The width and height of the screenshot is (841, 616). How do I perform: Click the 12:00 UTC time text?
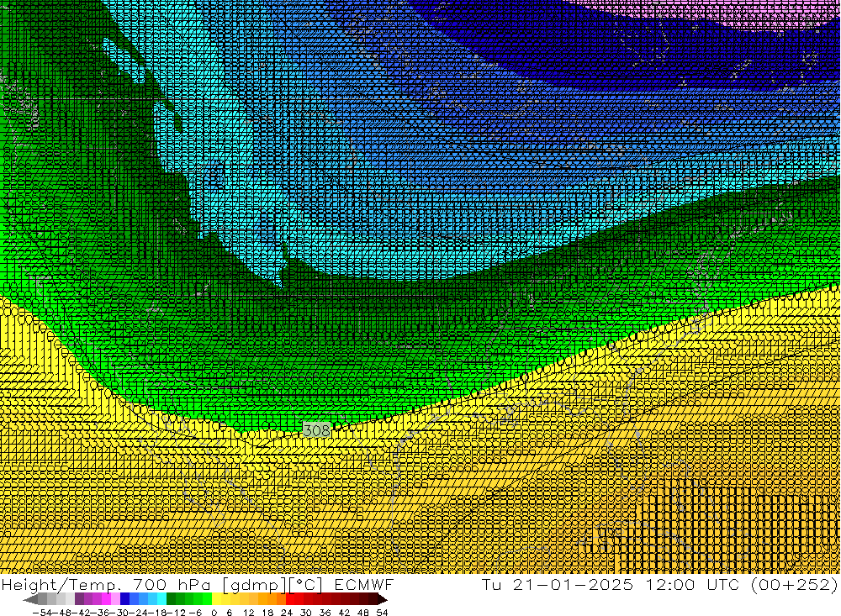point(692,584)
